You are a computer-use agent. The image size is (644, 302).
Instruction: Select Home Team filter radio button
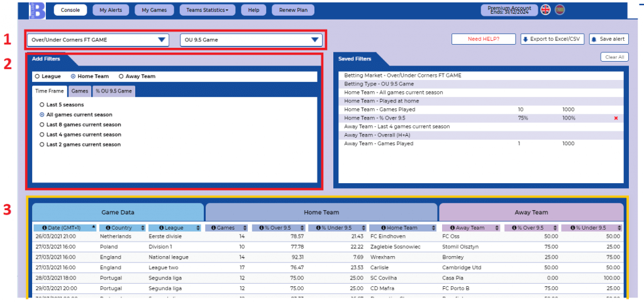coord(73,76)
